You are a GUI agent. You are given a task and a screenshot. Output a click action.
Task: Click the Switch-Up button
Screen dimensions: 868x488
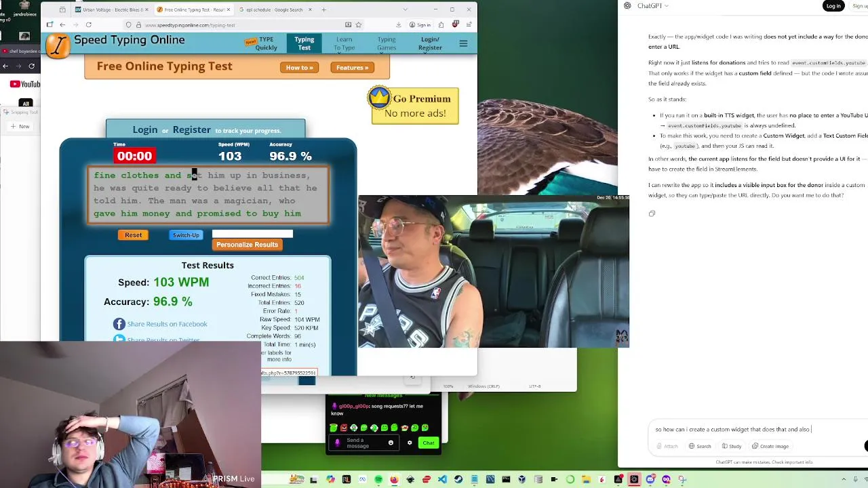[186, 235]
